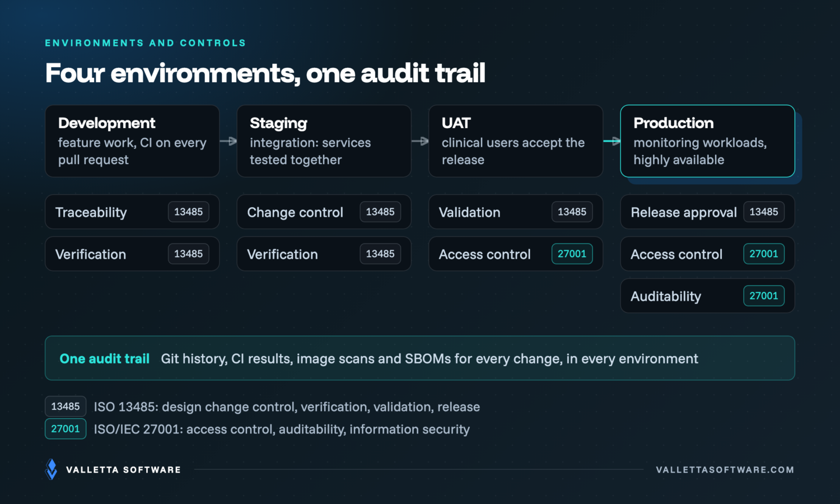The height and width of the screenshot is (504, 840).
Task: Click the 'ENVIRONMENTS AND CONTROLS' eyebrow heading
Action: click(146, 43)
